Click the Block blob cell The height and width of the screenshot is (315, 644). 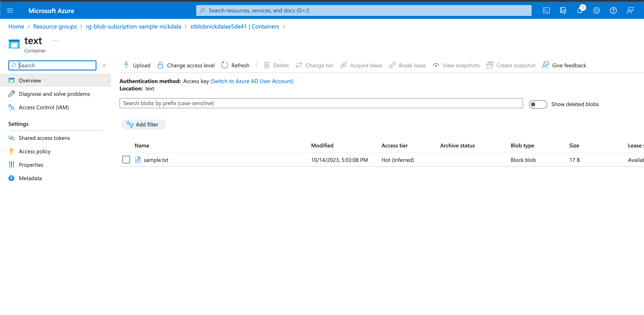[523, 160]
